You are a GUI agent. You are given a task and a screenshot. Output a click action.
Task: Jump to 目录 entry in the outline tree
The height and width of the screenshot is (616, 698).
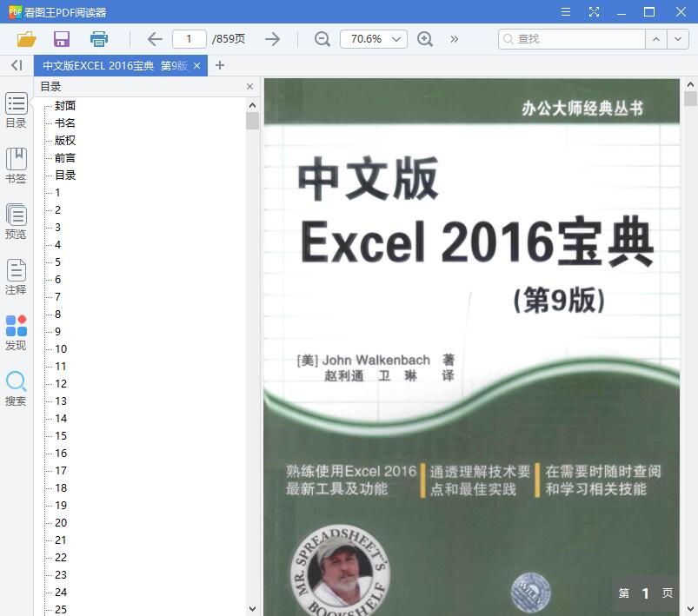tap(65, 176)
